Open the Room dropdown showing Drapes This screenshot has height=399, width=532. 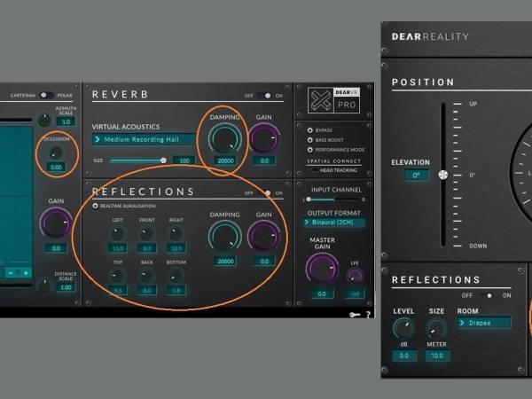(484, 323)
